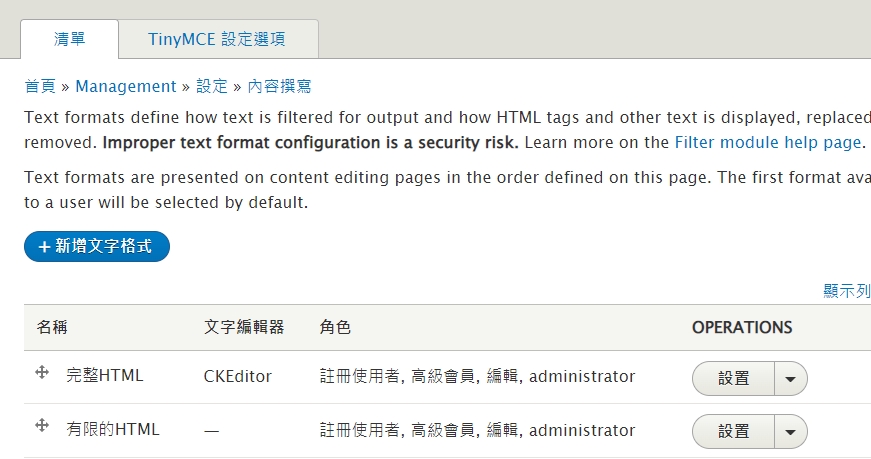The width and height of the screenshot is (871, 459).
Task: Click the 顯示列 weights link
Action: click(846, 291)
